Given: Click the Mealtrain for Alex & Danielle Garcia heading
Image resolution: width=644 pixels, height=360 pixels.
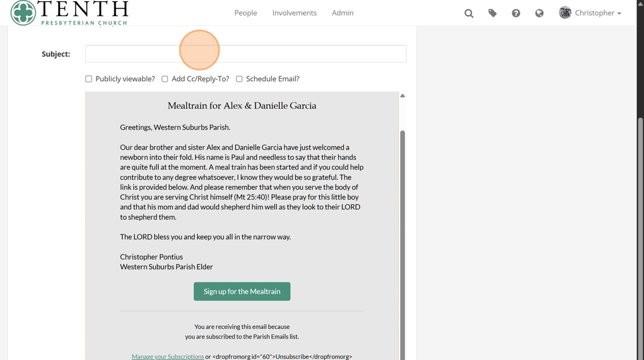Looking at the screenshot, I should click(x=242, y=106).
